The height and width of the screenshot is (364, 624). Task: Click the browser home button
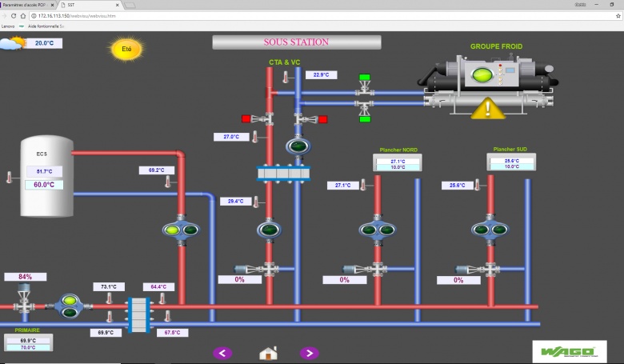(23, 16)
